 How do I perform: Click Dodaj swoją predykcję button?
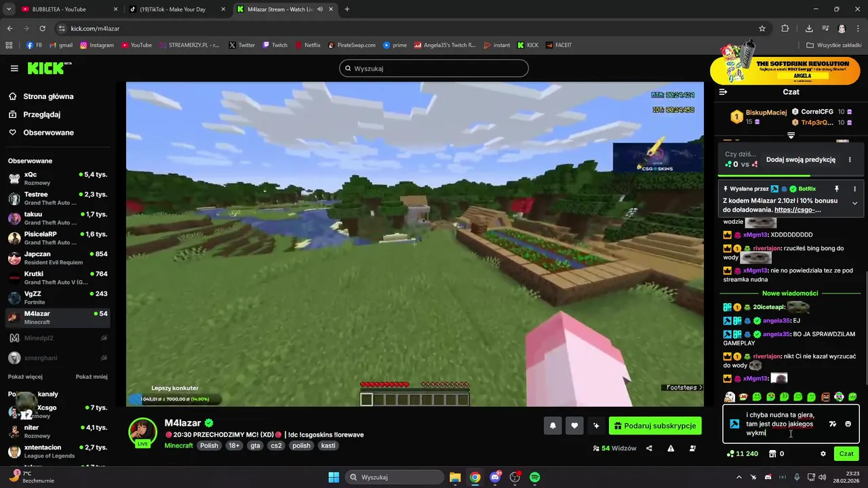(800, 160)
